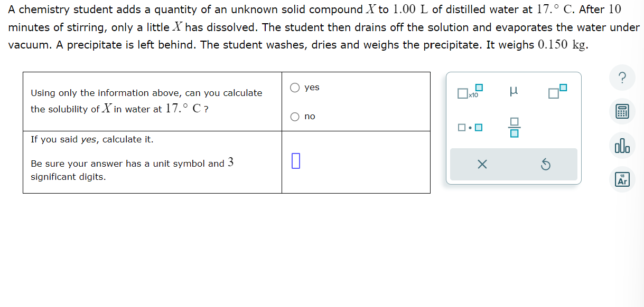This screenshot has height=307, width=644.
Task: Insert the micro symbol μ
Action: coord(513,91)
